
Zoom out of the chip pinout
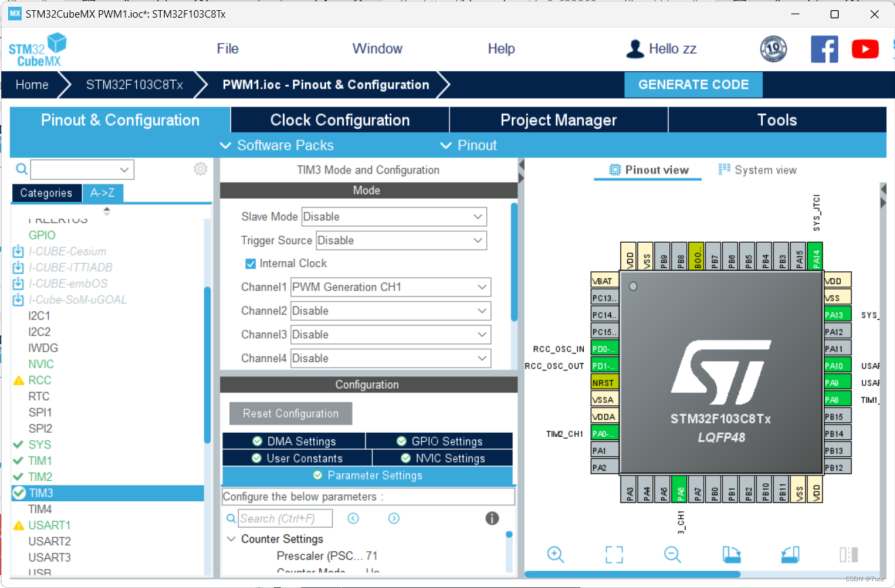(672, 554)
